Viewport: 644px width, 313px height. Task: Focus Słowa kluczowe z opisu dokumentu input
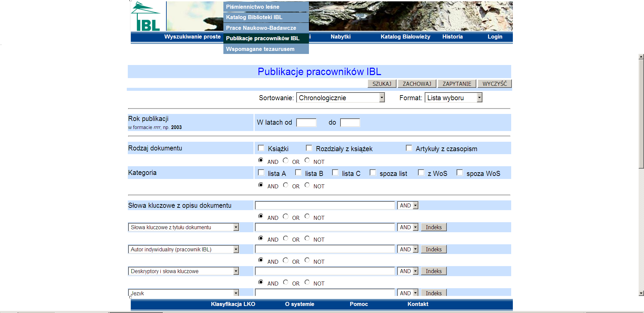[325, 205]
